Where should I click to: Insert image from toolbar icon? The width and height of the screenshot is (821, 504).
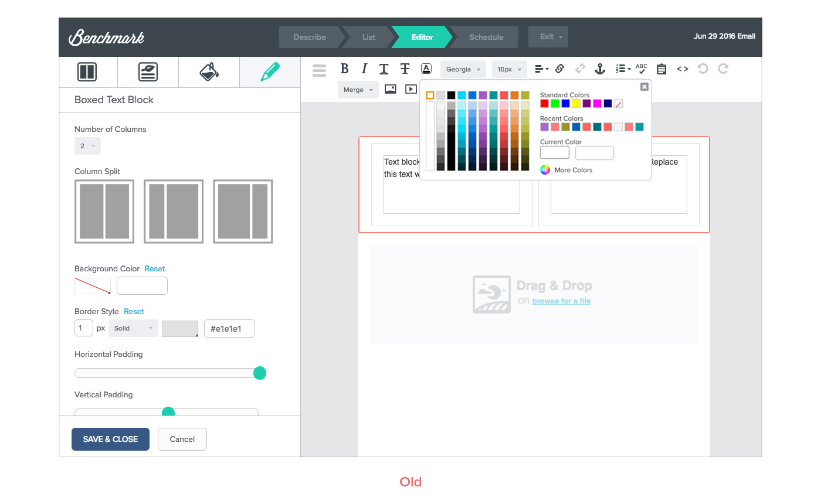pyautogui.click(x=390, y=90)
